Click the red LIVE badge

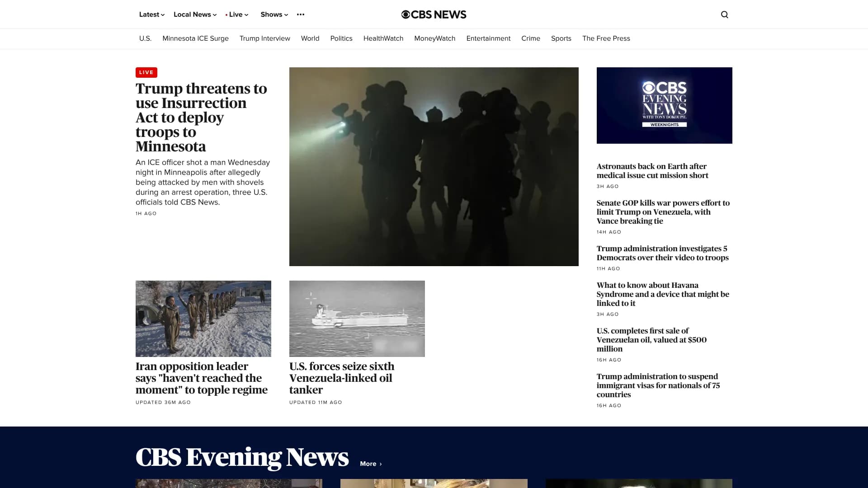[146, 72]
